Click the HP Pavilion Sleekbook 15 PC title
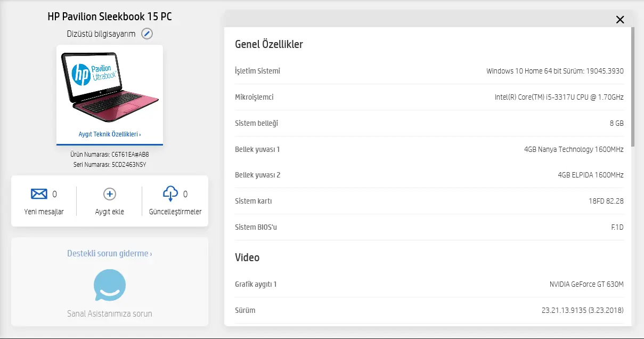The height and width of the screenshot is (339, 644). pos(110,17)
